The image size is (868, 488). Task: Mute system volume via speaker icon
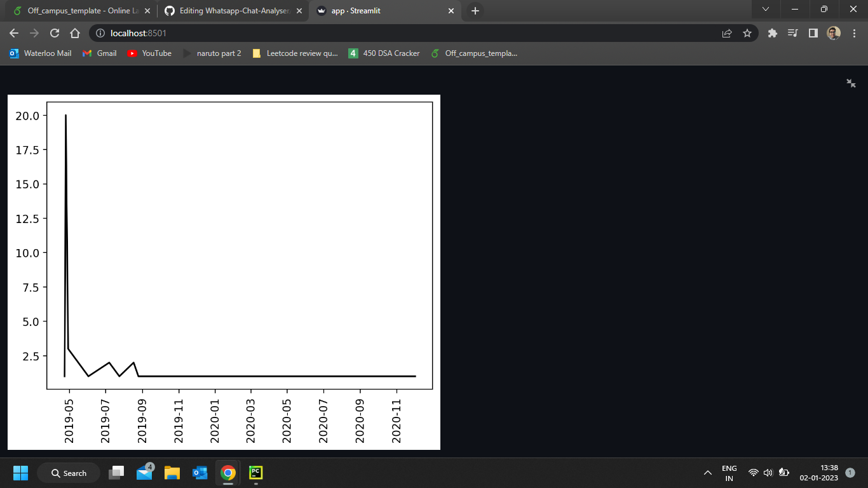(x=767, y=473)
